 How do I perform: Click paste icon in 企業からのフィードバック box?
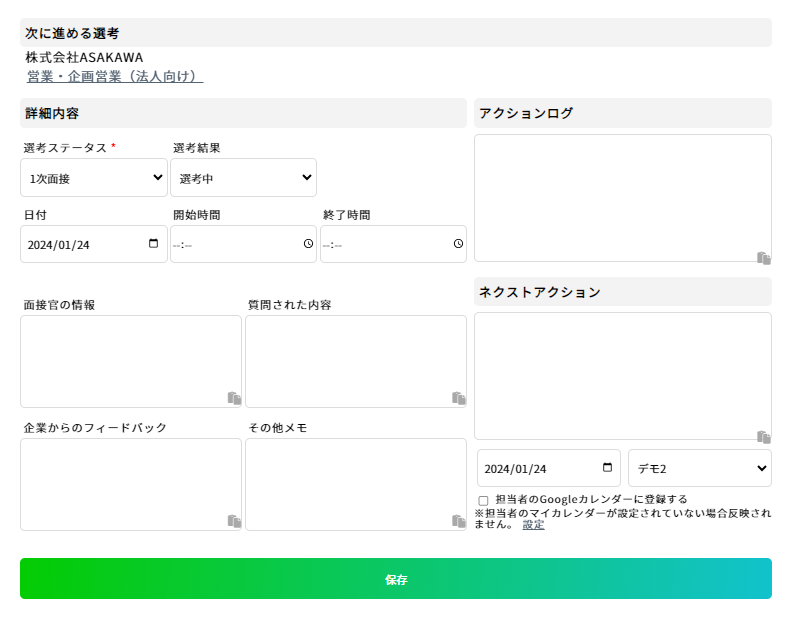(x=234, y=521)
